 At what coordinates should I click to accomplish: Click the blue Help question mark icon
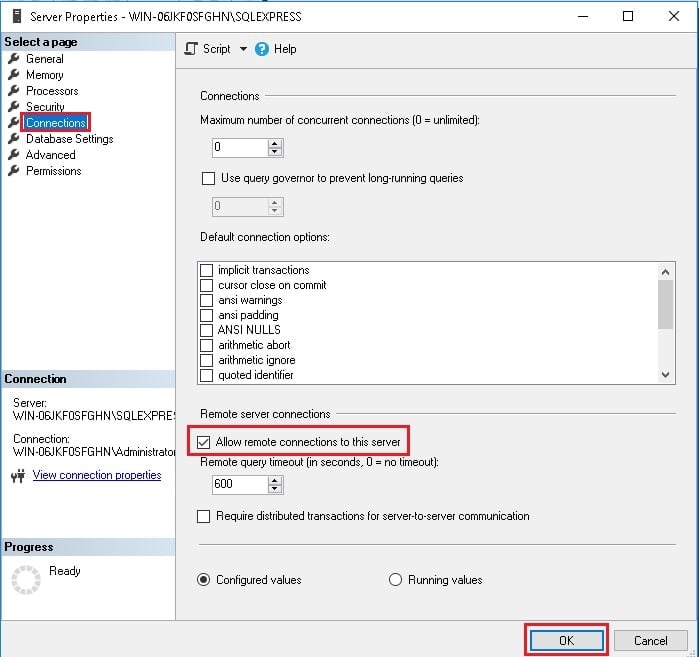[262, 49]
